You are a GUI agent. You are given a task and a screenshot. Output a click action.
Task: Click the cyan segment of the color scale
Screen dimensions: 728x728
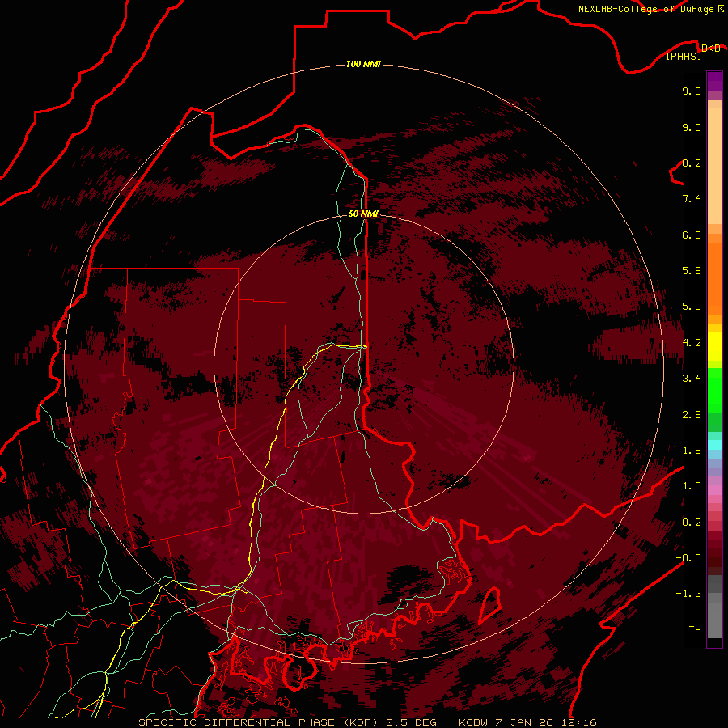[x=714, y=445]
